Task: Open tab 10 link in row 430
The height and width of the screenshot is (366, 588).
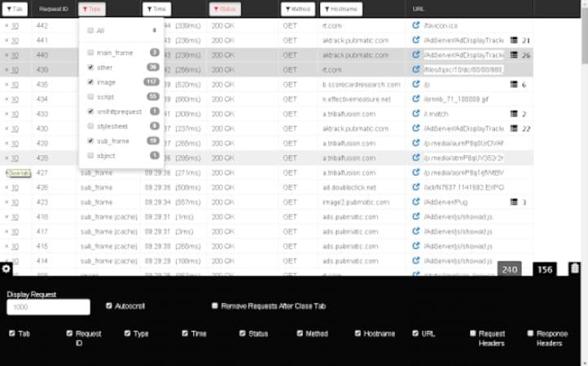Action: (x=15, y=129)
